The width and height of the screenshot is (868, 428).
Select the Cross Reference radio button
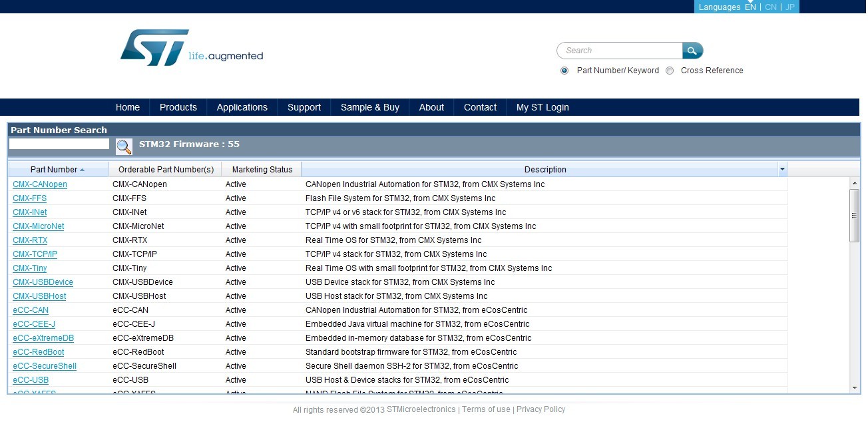tap(670, 71)
